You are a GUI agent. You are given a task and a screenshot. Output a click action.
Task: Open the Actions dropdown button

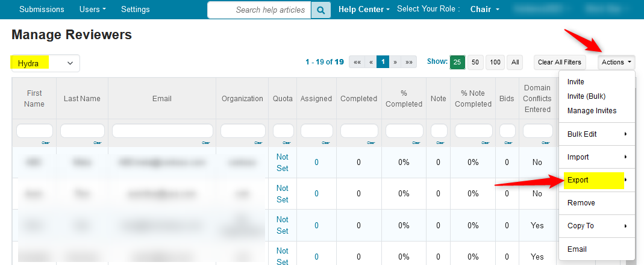616,62
